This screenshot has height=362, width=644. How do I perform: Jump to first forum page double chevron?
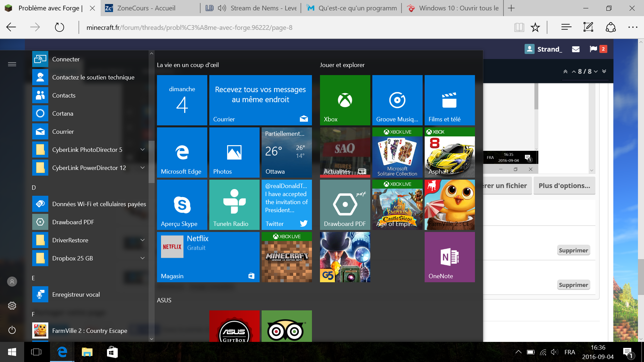coord(566,71)
